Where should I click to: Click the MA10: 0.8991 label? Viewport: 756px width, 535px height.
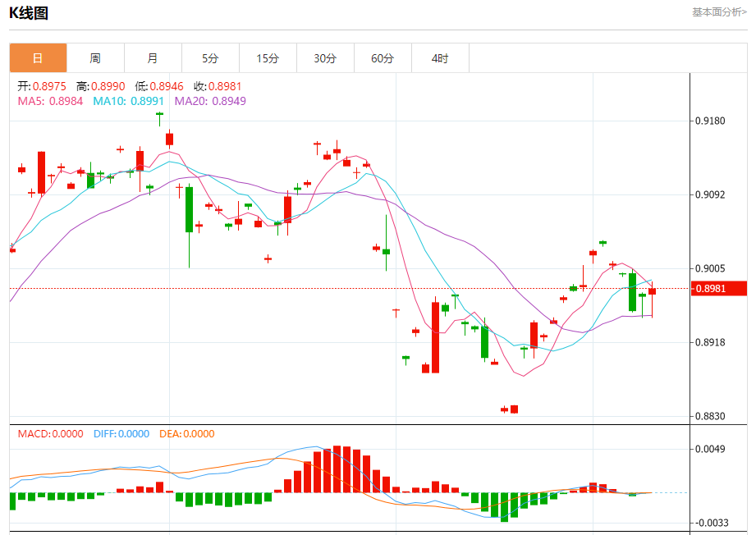tap(128, 101)
